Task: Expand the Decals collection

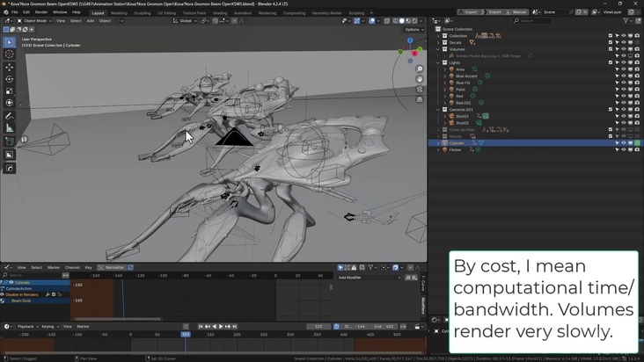Action: click(438, 42)
